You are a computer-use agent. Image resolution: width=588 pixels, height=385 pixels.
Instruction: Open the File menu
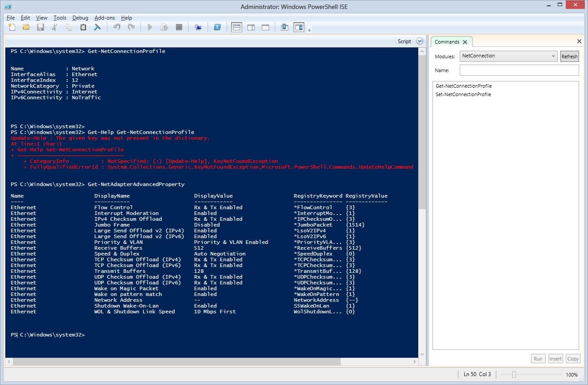point(11,18)
